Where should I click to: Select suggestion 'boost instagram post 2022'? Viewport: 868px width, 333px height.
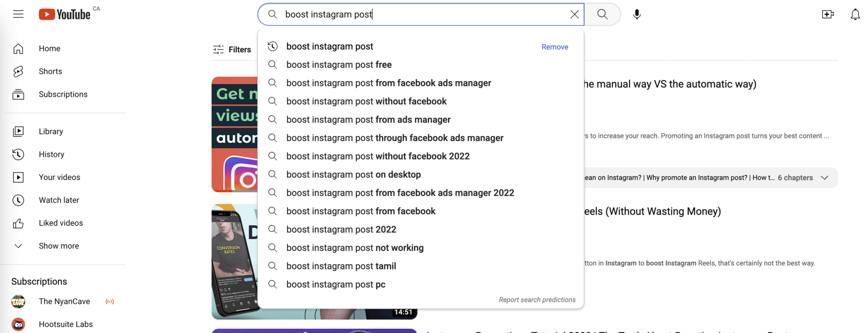[x=420, y=229]
